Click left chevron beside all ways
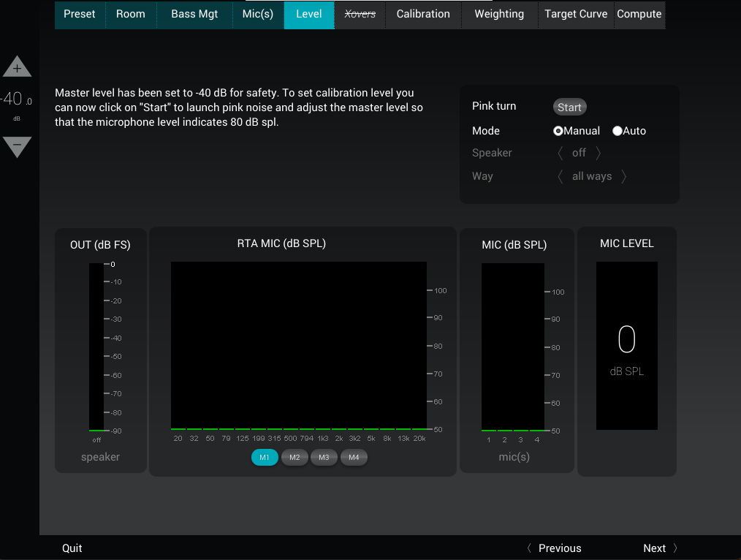741x560 pixels. click(560, 176)
